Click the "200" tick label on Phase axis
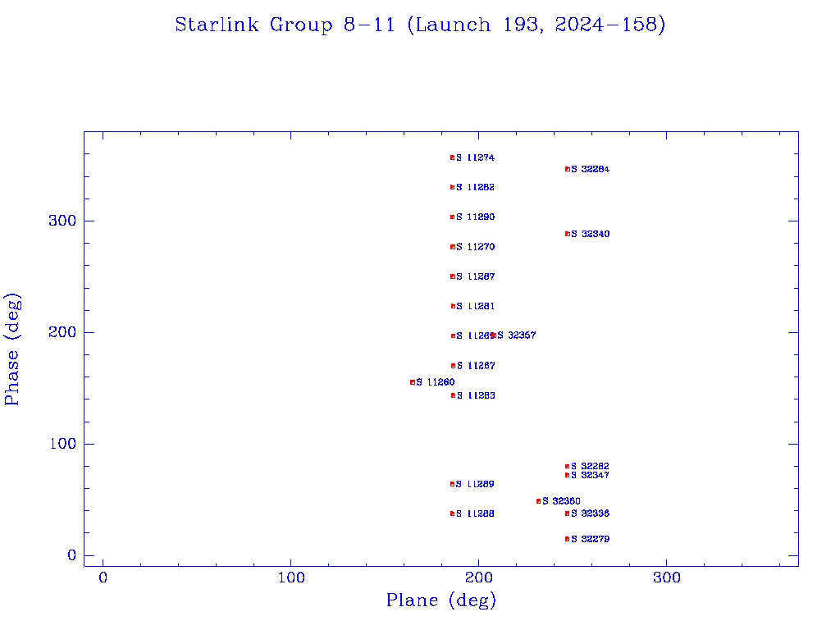 62,332
